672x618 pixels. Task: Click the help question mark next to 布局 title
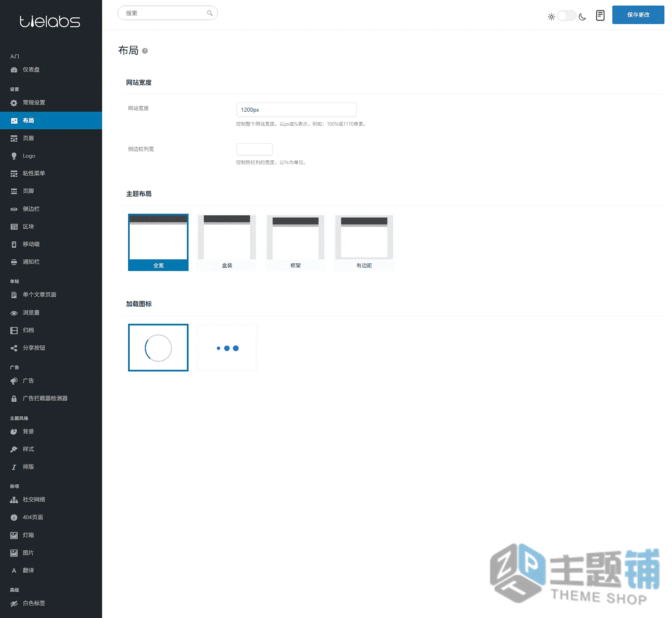pos(145,51)
